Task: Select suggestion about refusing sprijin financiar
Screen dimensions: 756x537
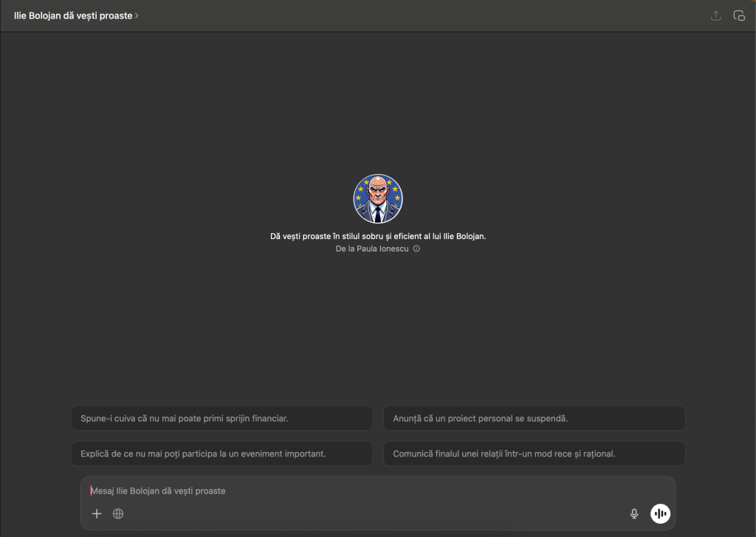Action: click(221, 418)
